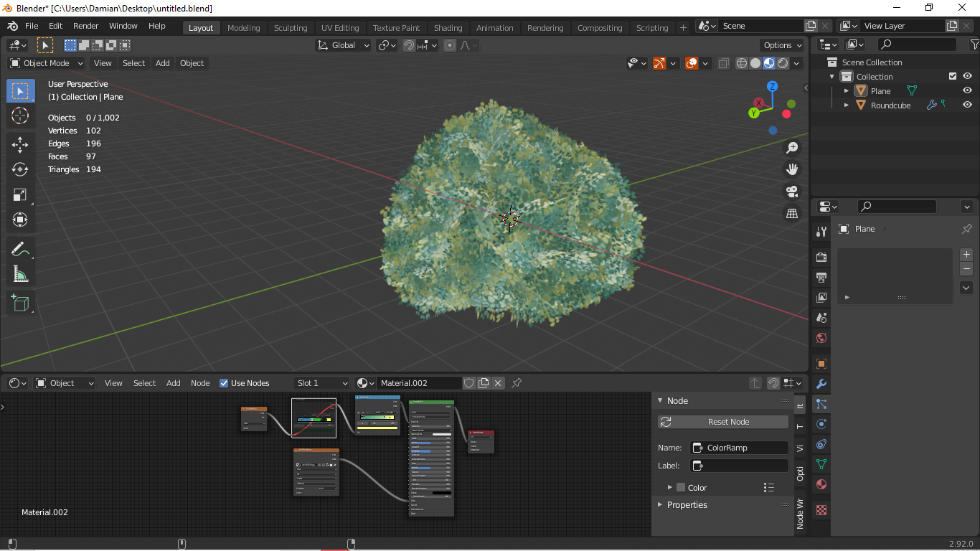980x551 pixels.
Task: Select the Scale tool
Action: (x=20, y=194)
